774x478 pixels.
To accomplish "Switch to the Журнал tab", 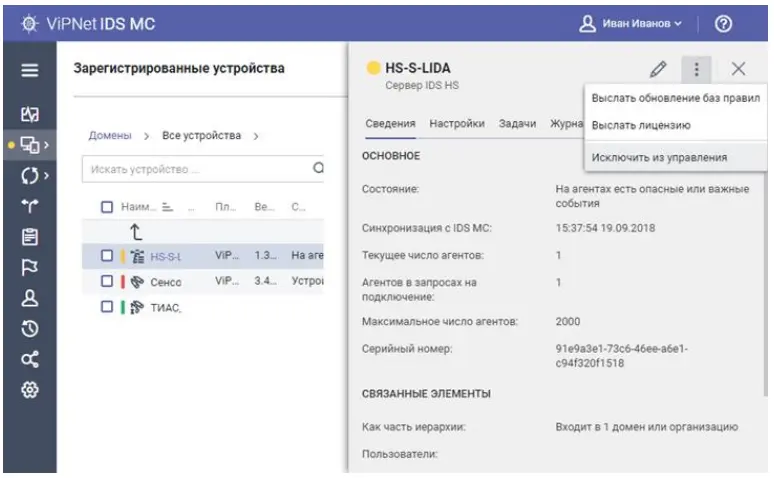I will (567, 123).
